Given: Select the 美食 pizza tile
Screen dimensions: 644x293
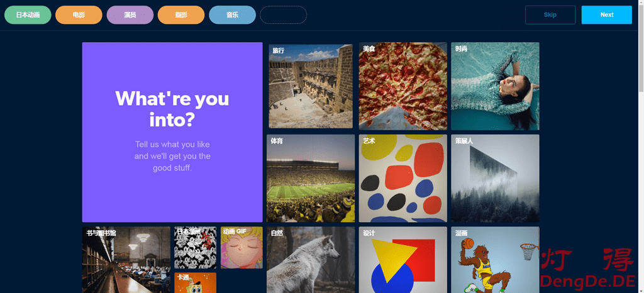Looking at the screenshot, I should (403, 86).
